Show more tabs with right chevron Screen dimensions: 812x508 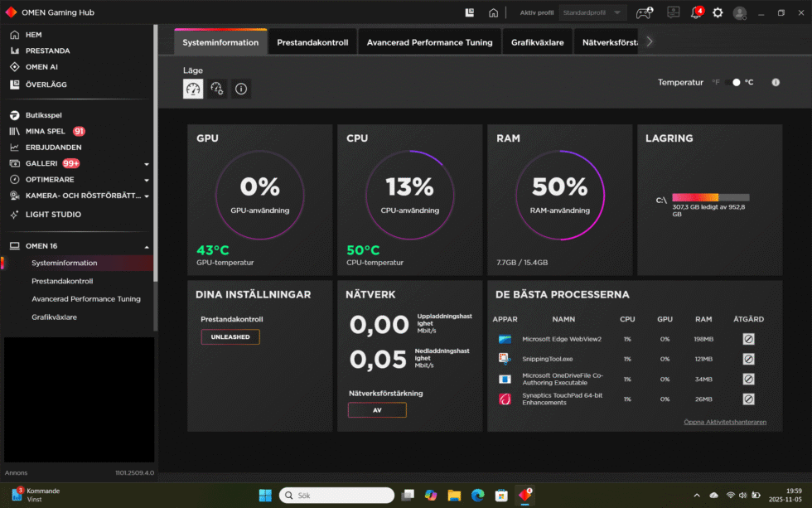coord(650,42)
